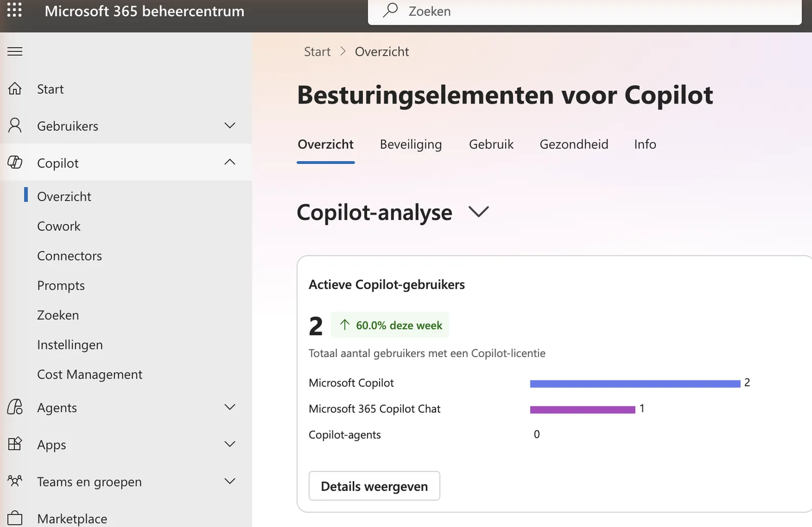812x527 pixels.
Task: Switch to the Beveiliging tab
Action: click(411, 145)
